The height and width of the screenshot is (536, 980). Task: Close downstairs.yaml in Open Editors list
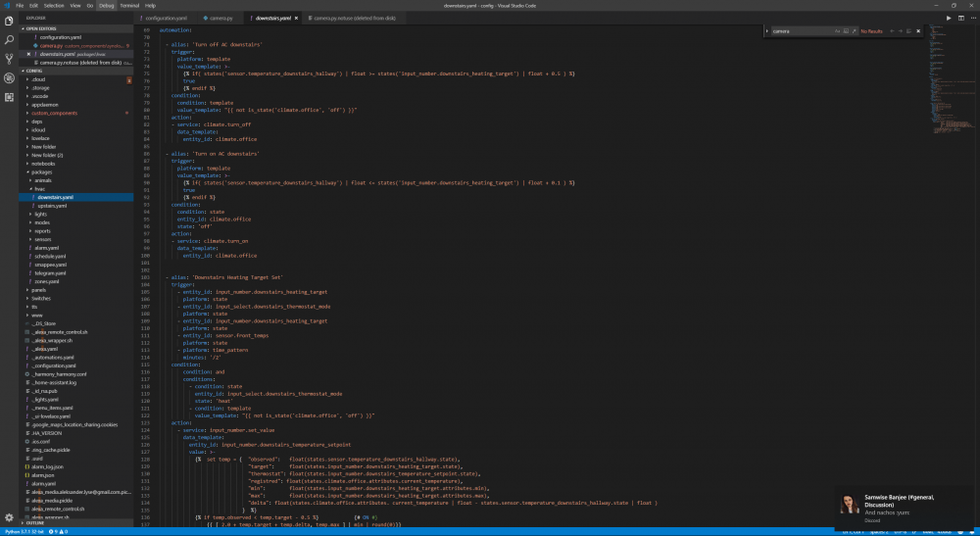tap(29, 54)
